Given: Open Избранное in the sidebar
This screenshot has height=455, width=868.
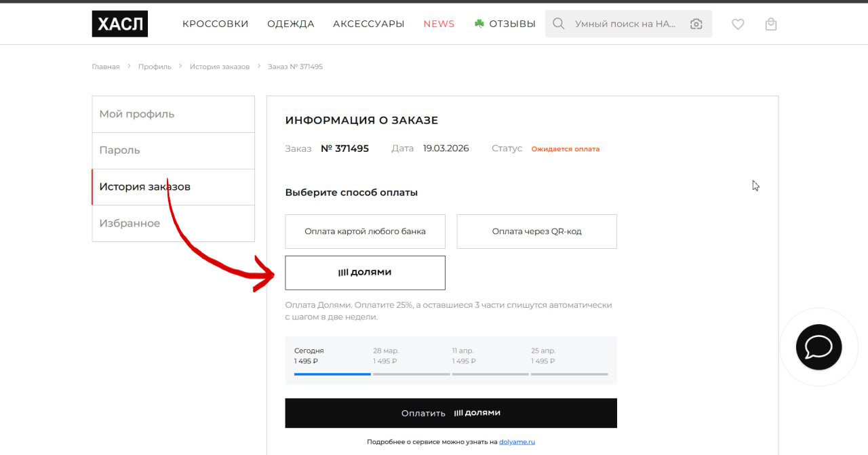Looking at the screenshot, I should (x=173, y=223).
